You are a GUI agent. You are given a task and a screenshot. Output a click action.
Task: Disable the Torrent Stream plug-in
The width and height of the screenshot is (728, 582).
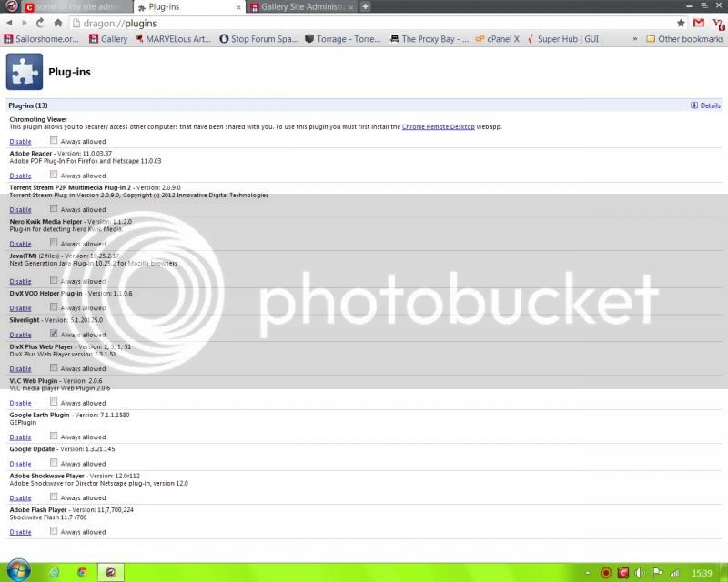pos(20,210)
